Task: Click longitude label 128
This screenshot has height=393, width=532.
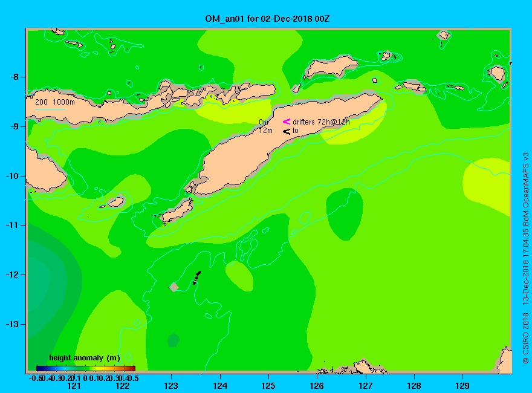Action: [414, 386]
